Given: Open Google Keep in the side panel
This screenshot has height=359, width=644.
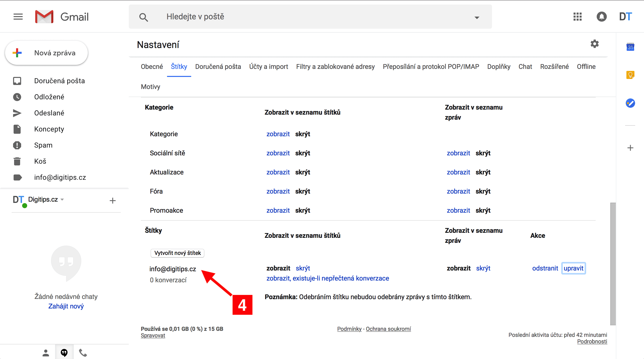Looking at the screenshot, I should coord(630,75).
